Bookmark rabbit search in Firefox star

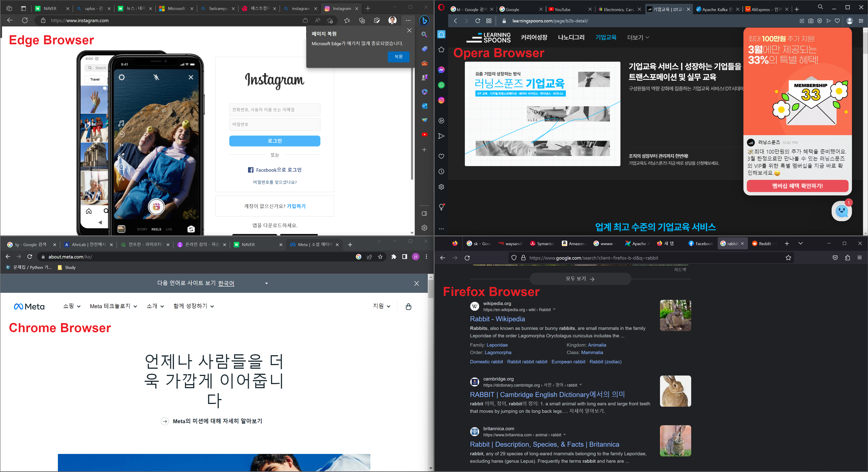788,258
